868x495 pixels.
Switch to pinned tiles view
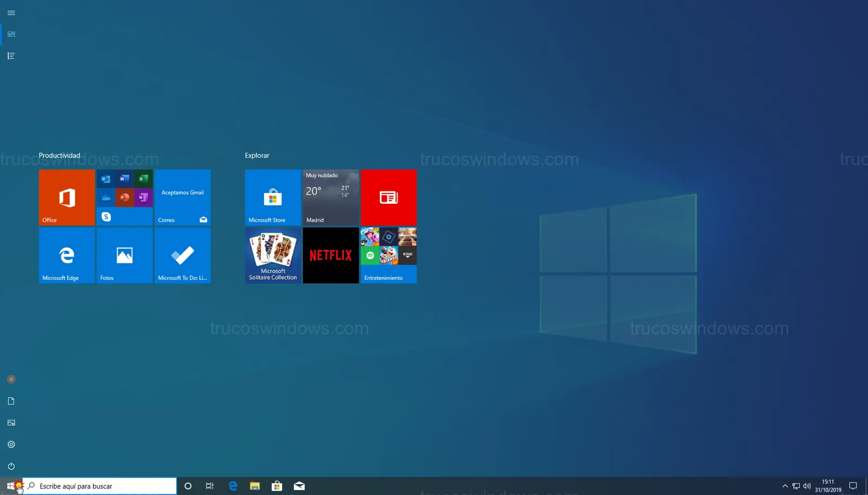click(x=11, y=34)
